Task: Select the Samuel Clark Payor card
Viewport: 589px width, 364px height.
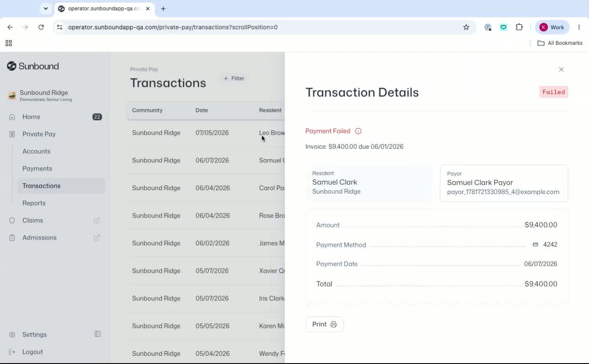Action: tap(504, 183)
